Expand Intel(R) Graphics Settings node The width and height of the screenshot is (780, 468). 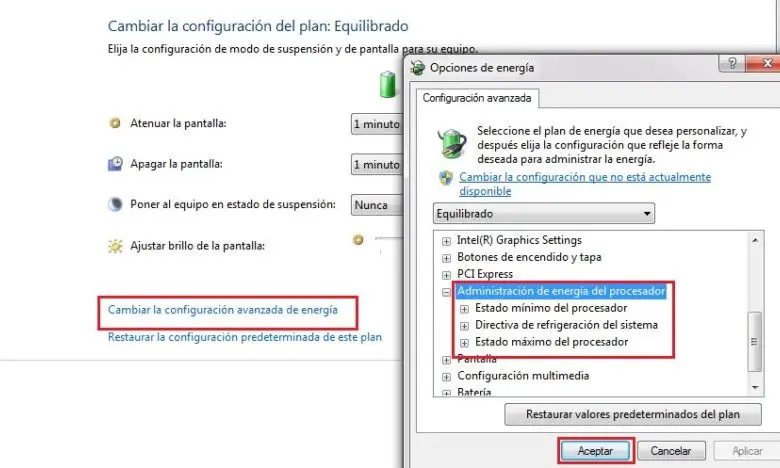coord(446,241)
